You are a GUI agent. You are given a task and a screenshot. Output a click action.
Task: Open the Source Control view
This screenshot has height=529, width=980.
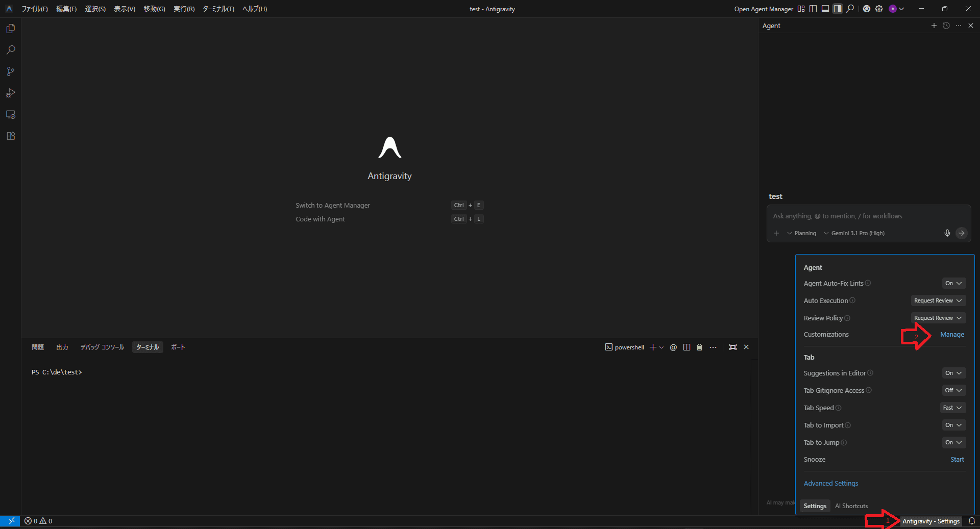[x=11, y=71]
